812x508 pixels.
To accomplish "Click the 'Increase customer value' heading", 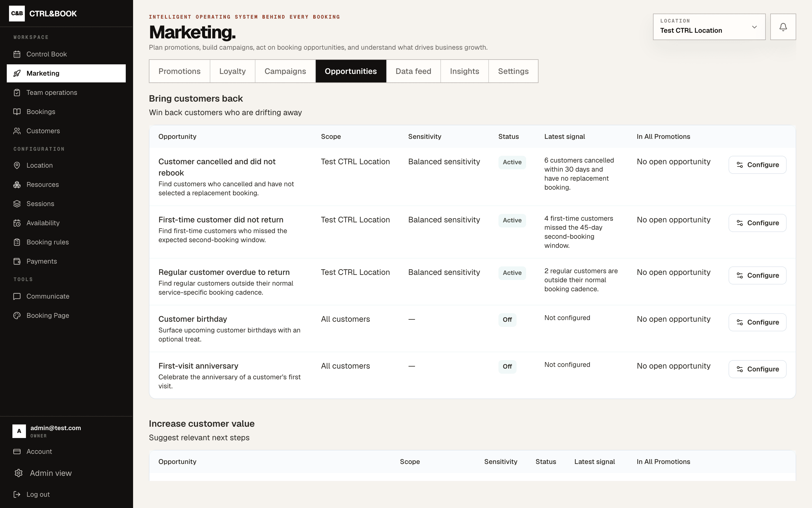I will 202,424.
